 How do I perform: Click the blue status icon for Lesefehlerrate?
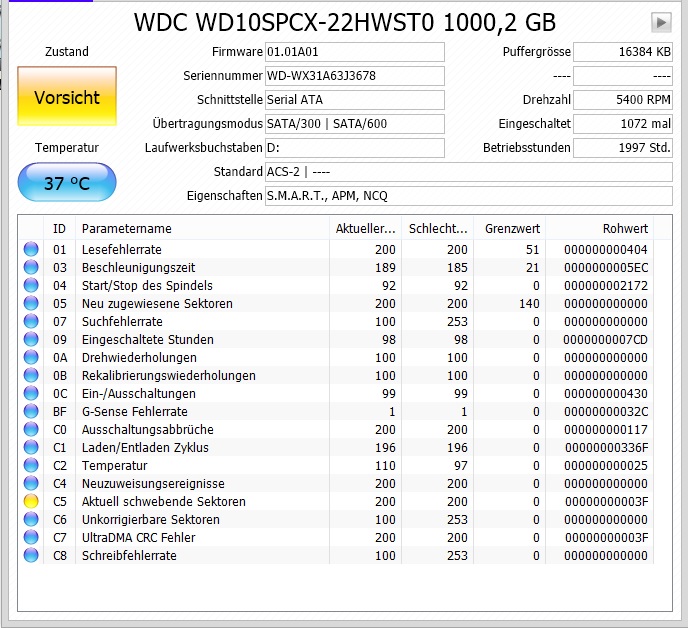click(31, 249)
